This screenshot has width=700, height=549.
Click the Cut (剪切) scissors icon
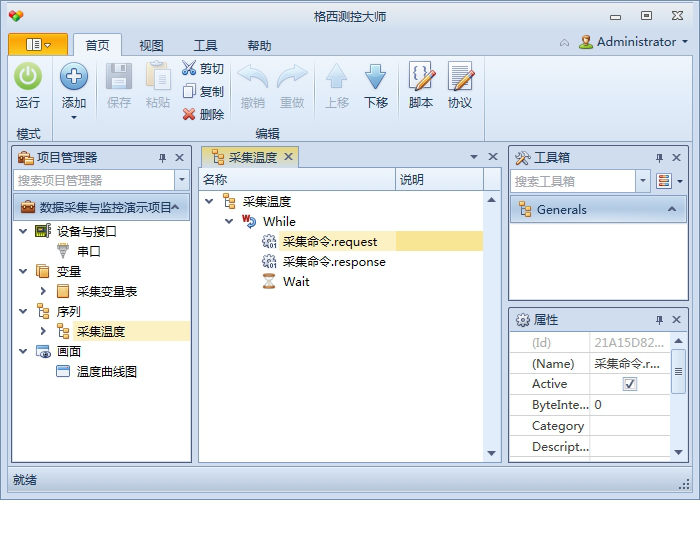point(189,68)
